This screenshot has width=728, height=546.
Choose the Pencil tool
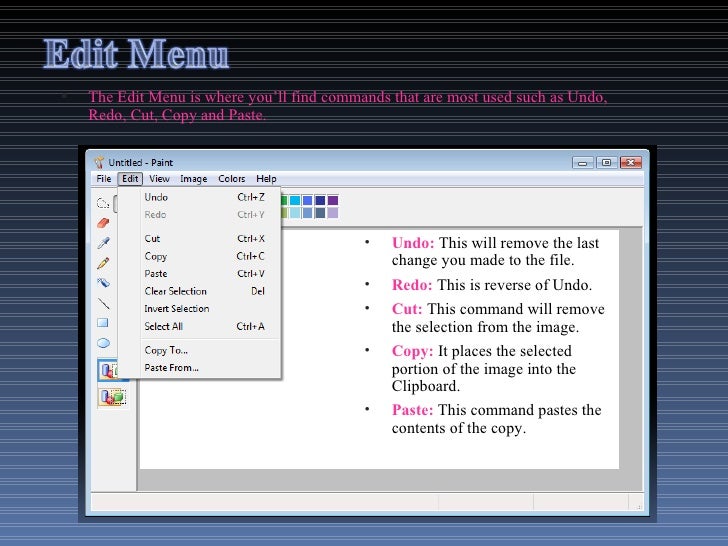(103, 263)
